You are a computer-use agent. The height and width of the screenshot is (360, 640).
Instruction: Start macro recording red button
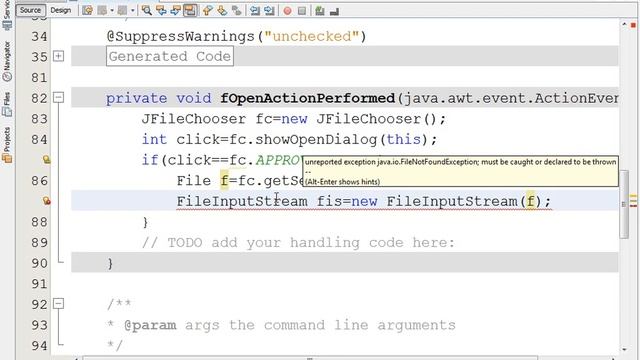coord(287,11)
